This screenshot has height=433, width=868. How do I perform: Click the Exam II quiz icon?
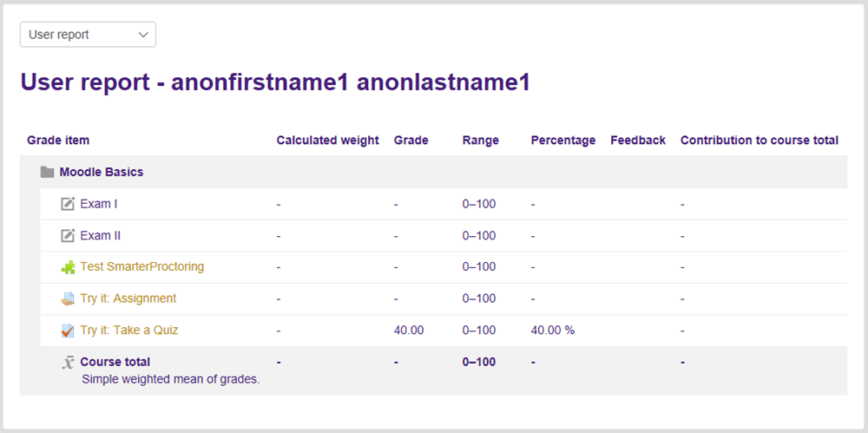pyautogui.click(x=68, y=235)
